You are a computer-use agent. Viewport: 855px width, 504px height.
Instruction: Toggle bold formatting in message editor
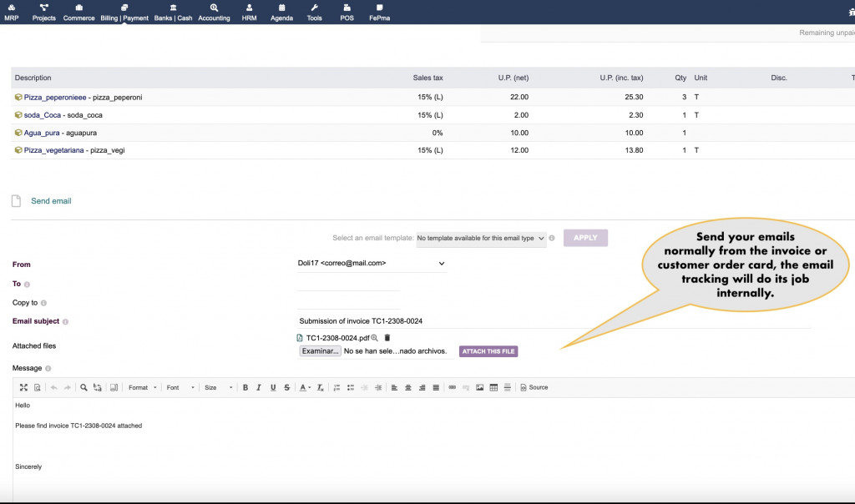pyautogui.click(x=245, y=387)
